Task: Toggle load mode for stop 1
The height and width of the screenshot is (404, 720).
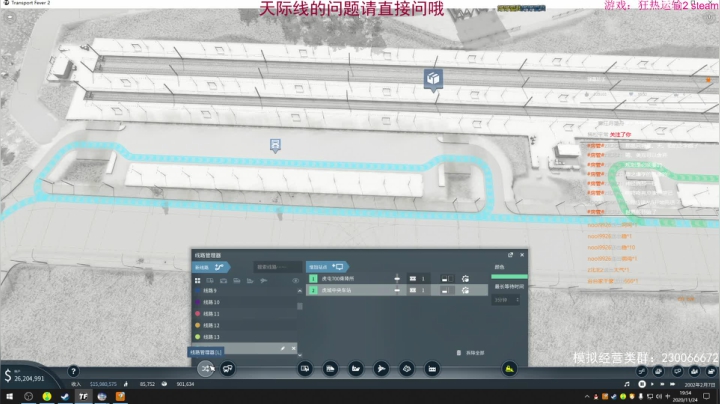Action: [x=447, y=279]
